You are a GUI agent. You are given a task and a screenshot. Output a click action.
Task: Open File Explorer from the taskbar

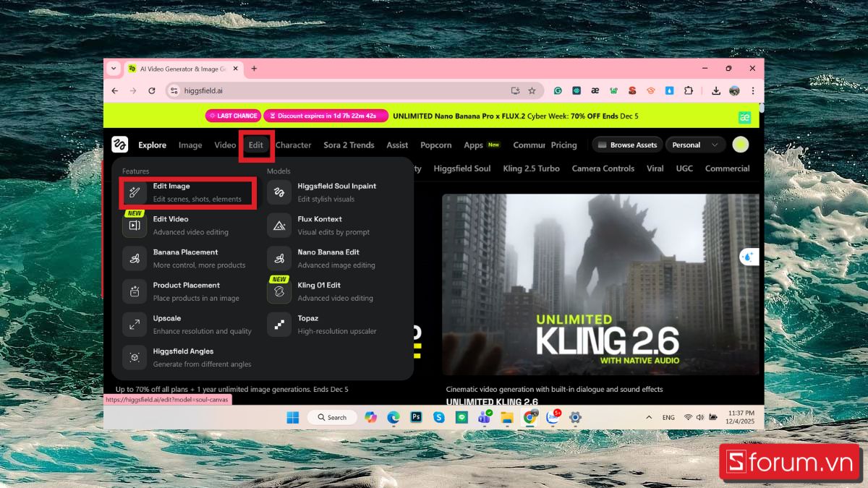click(507, 417)
